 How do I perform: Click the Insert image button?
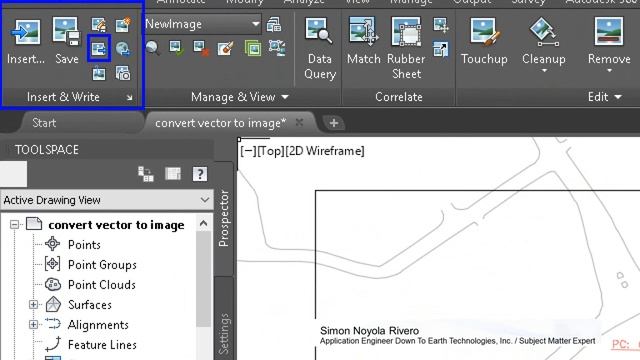pos(25,41)
